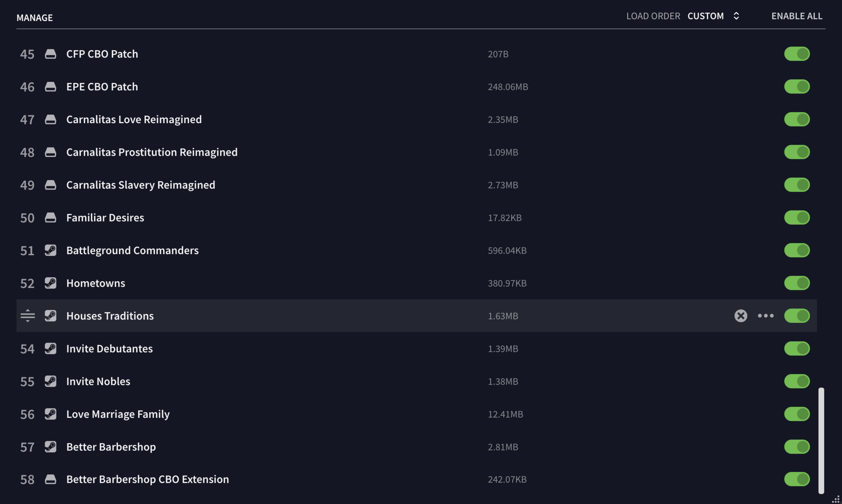
Task: Click the vertical scrollbar thumb
Action: (821, 440)
